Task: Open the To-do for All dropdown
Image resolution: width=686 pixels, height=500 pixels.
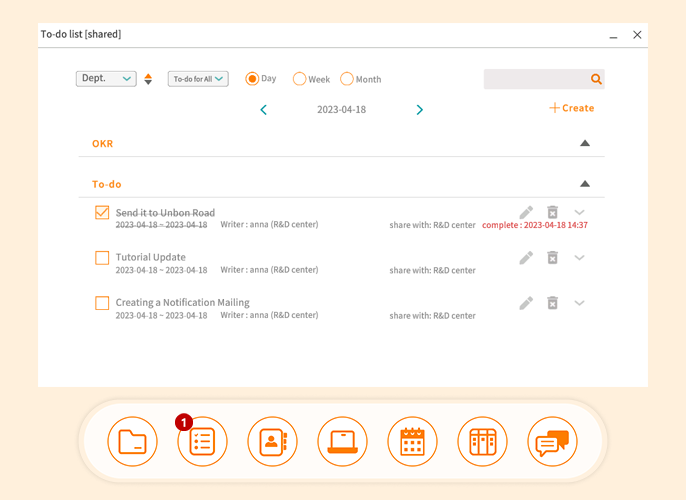Action: tap(198, 79)
